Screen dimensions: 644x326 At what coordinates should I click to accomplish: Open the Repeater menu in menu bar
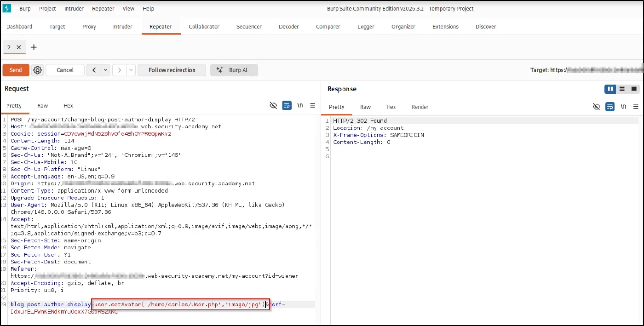pos(103,9)
